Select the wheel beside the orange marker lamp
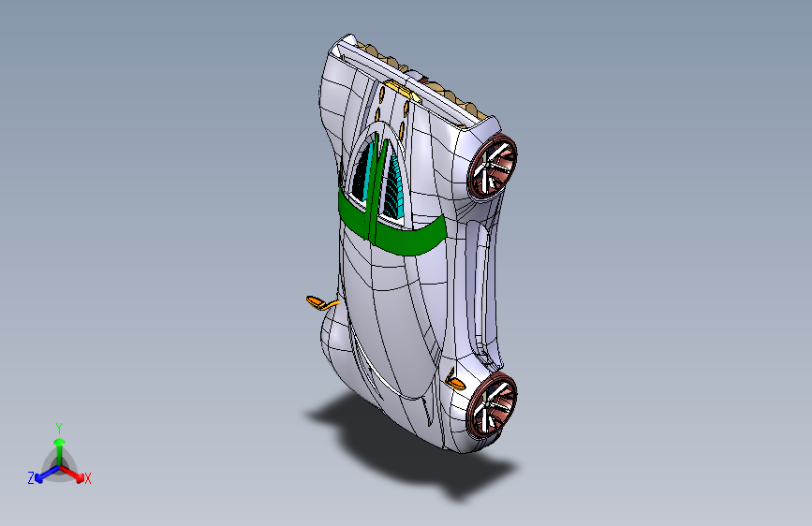Viewport: 812px width, 526px height. click(x=492, y=404)
